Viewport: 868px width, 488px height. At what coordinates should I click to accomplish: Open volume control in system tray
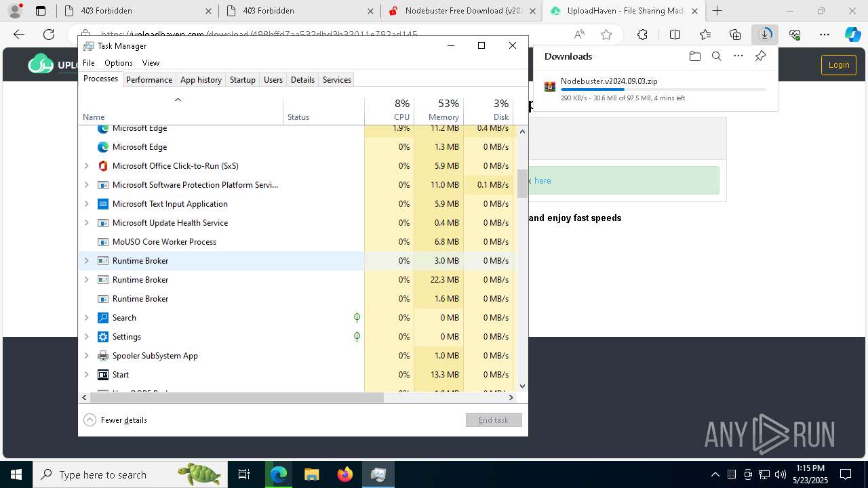click(780, 474)
